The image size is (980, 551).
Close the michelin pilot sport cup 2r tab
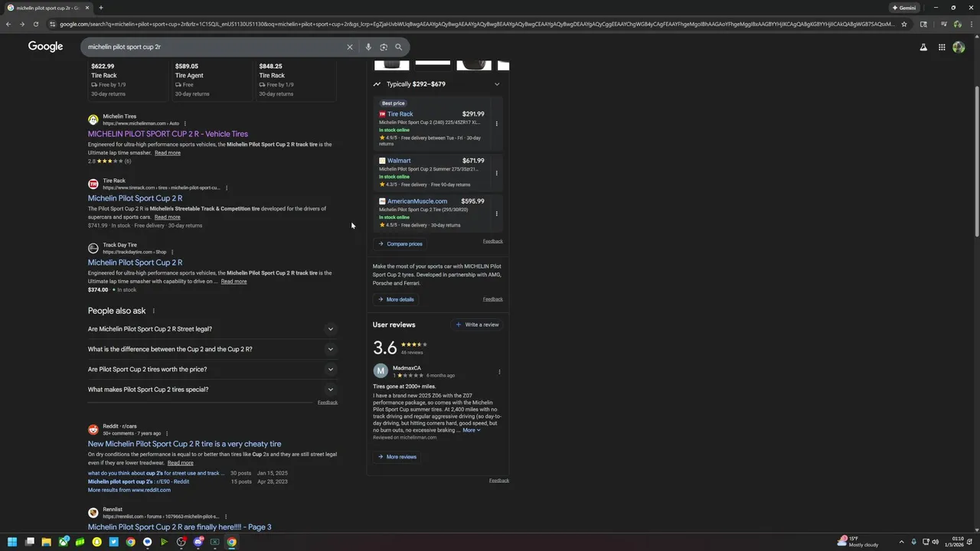87,8
